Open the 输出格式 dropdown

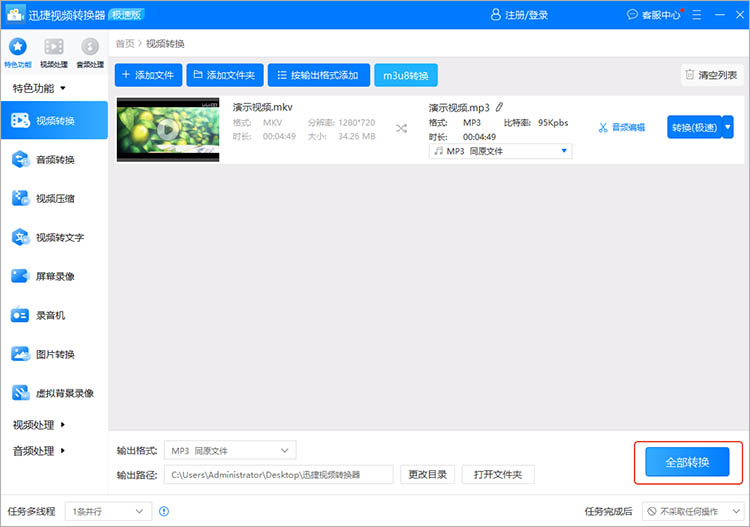[230, 450]
